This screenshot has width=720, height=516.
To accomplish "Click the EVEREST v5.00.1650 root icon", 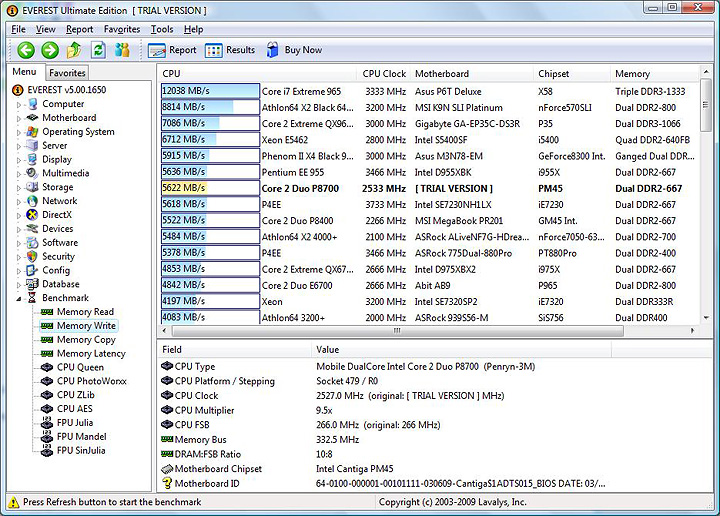I will coord(17,90).
